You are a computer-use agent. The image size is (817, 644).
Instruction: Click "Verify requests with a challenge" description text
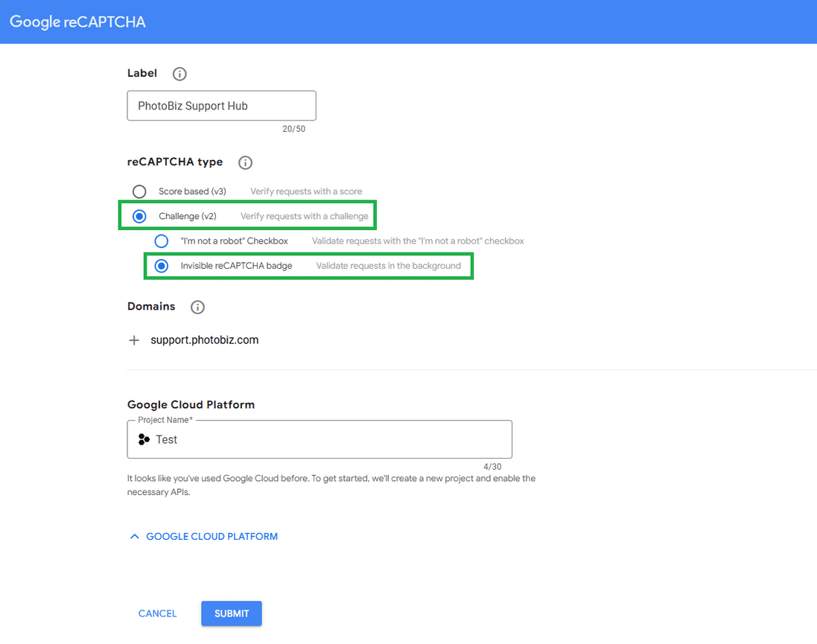coord(304,216)
